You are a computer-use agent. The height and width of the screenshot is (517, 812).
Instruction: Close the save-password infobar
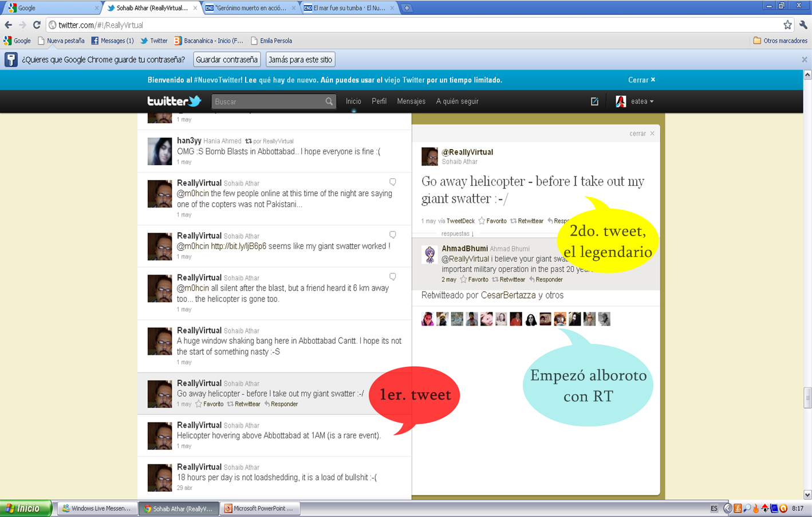(804, 59)
